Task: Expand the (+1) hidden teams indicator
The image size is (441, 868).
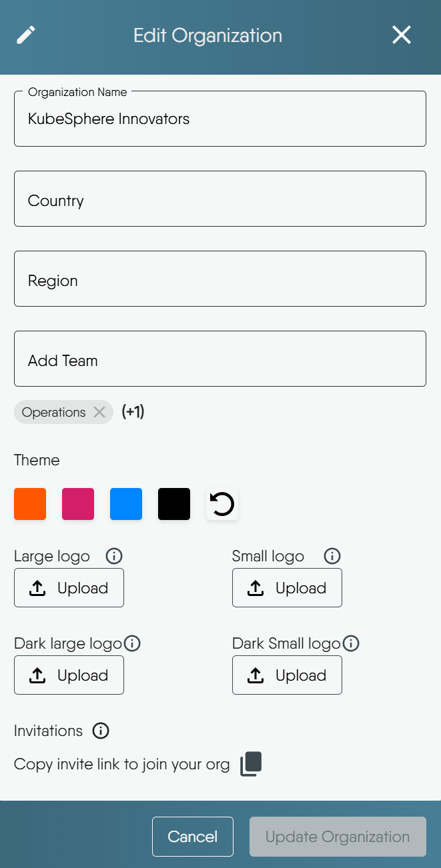Action: (x=132, y=411)
